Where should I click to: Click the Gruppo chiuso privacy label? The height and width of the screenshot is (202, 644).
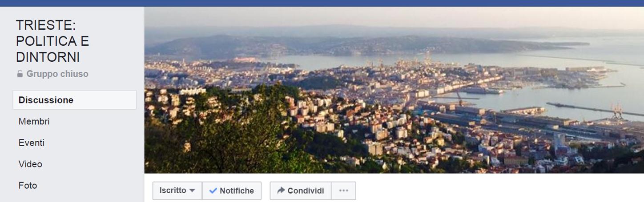pos(57,74)
